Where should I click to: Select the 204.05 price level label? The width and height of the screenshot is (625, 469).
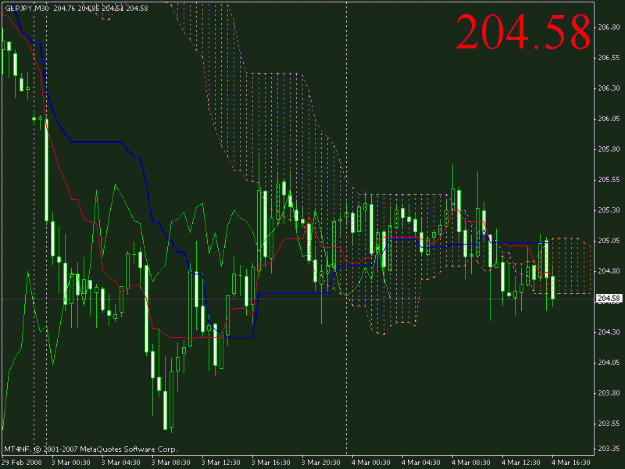(609, 363)
